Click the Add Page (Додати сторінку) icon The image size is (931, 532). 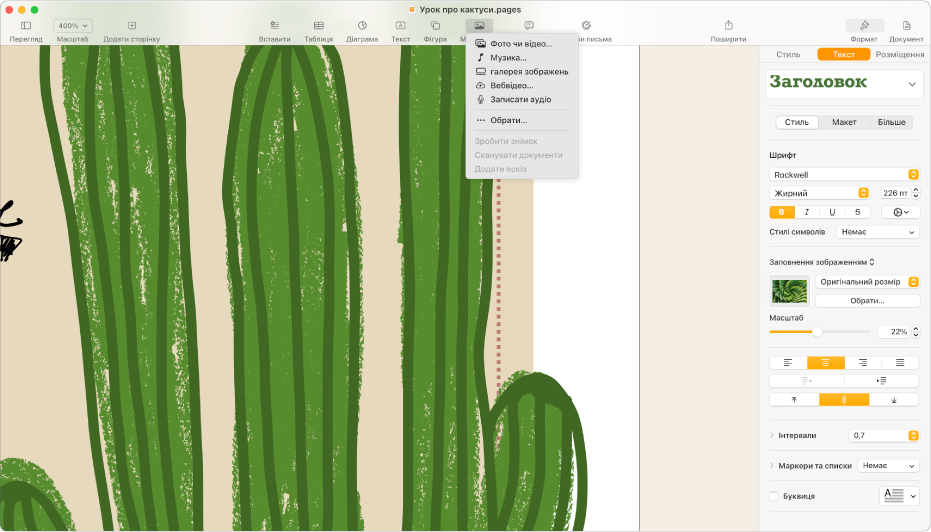(132, 26)
